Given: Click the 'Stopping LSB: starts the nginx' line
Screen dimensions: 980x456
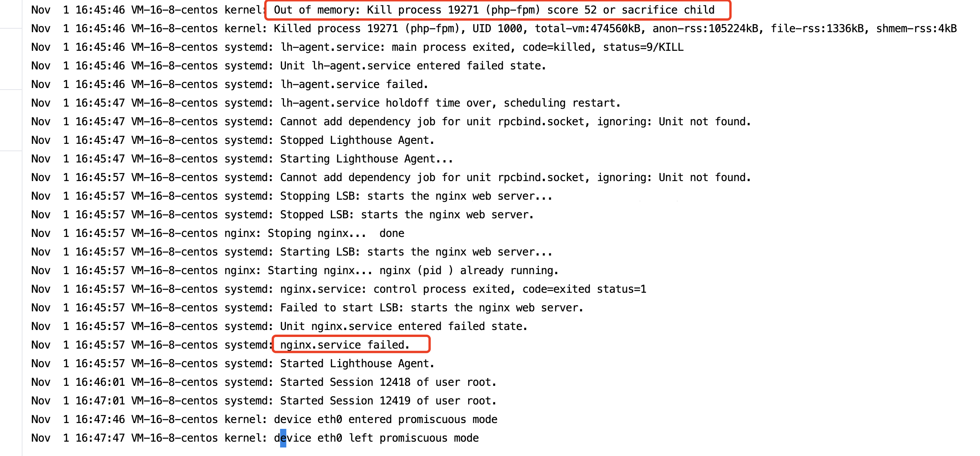Looking at the screenshot, I should (292, 196).
